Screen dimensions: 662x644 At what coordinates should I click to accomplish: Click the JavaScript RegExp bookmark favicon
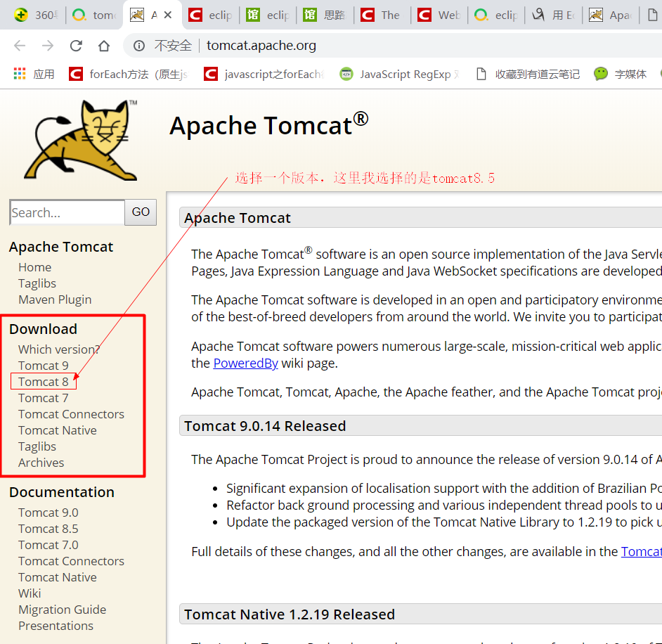tap(346, 72)
